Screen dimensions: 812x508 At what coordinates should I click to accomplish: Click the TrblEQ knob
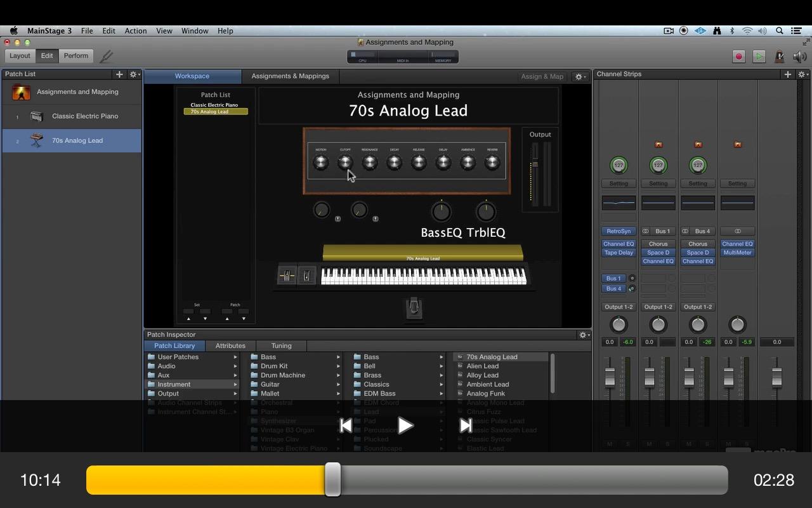[x=486, y=211]
